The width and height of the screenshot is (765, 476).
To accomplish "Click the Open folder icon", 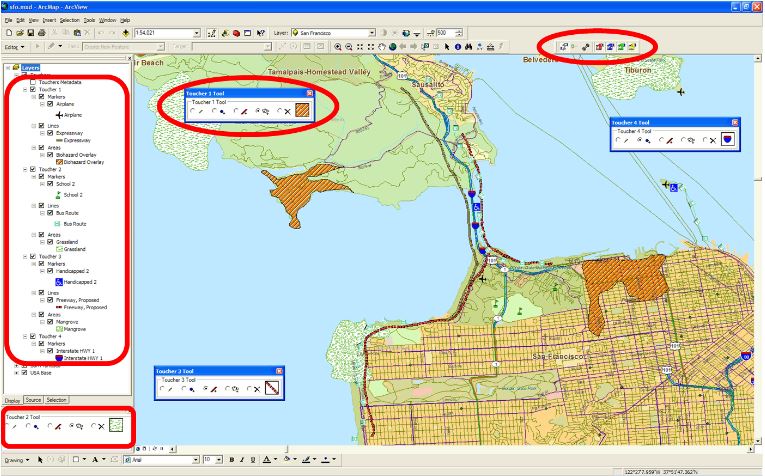I will (x=20, y=33).
